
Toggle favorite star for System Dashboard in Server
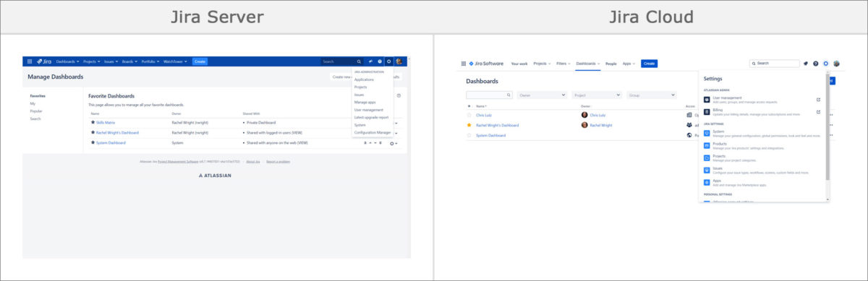(x=93, y=143)
